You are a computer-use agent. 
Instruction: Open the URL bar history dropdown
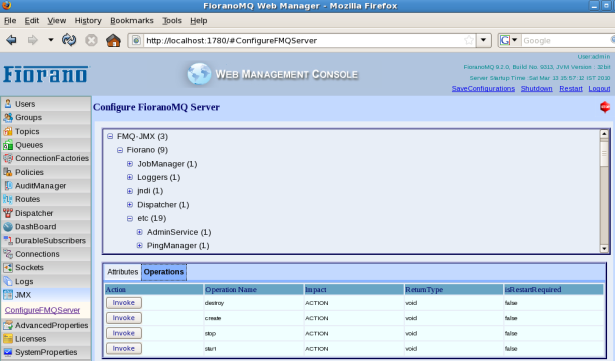coord(484,40)
